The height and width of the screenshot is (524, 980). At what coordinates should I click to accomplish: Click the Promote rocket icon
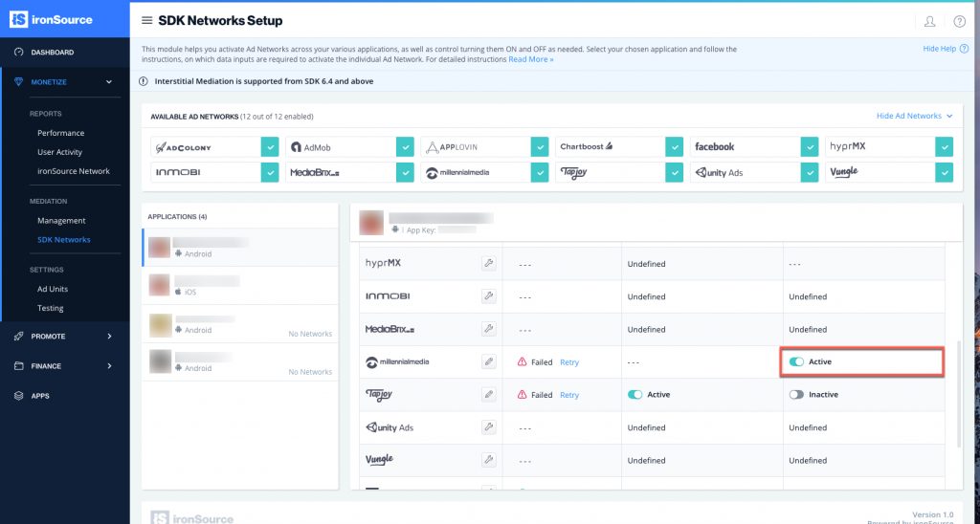19,336
